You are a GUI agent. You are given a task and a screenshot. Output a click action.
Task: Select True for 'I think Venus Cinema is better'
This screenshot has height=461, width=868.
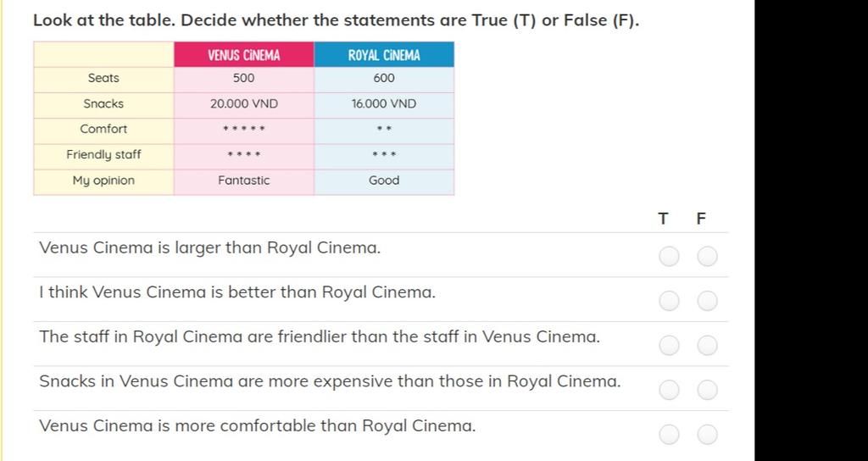point(669,301)
